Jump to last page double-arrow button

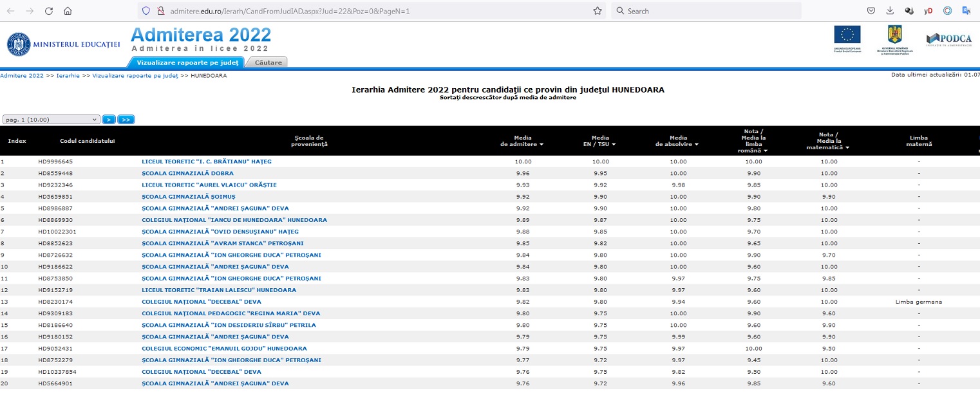pyautogui.click(x=126, y=120)
